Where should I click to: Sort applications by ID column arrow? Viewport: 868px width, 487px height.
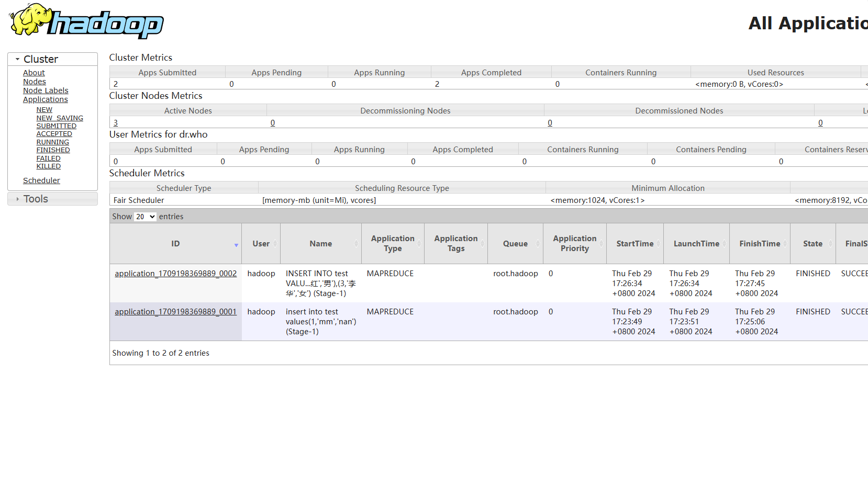point(236,245)
